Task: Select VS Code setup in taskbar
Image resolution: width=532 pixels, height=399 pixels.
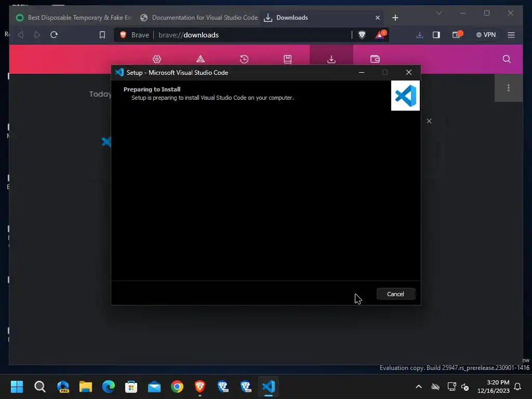Action: (269, 386)
